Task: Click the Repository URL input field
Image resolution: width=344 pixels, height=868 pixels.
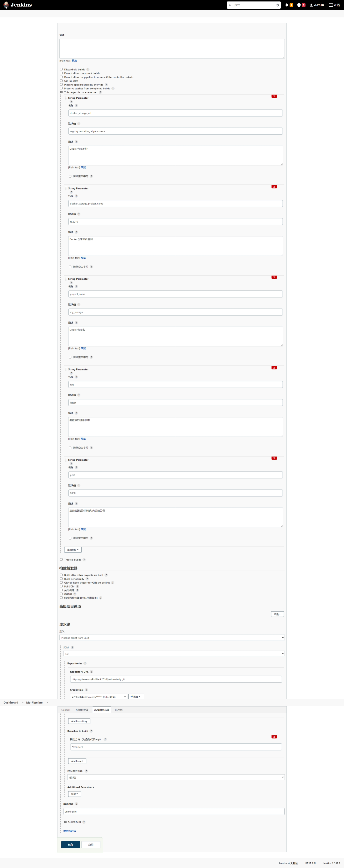Action: point(176,679)
